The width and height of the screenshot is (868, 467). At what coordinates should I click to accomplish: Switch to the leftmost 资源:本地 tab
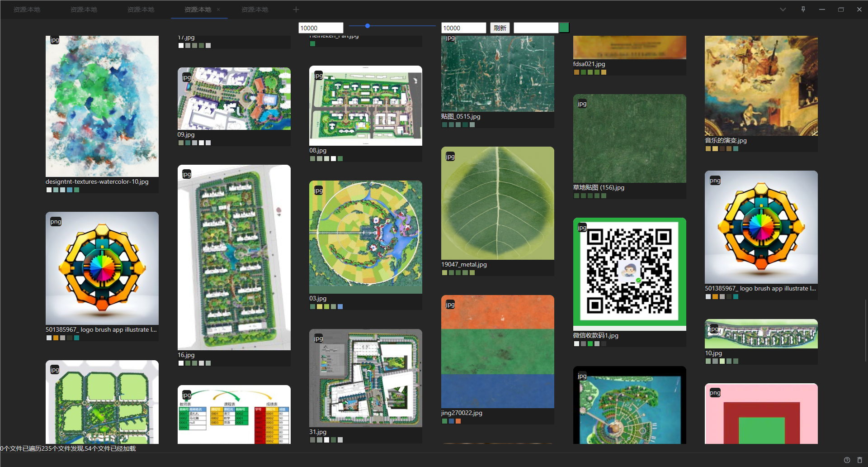pos(27,10)
